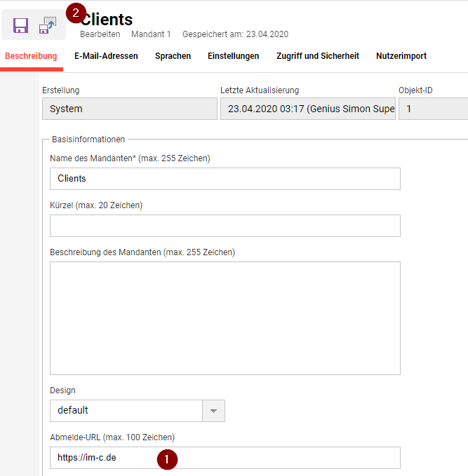
Task: Switch to the E-Mail-Adressen tab
Action: point(106,56)
